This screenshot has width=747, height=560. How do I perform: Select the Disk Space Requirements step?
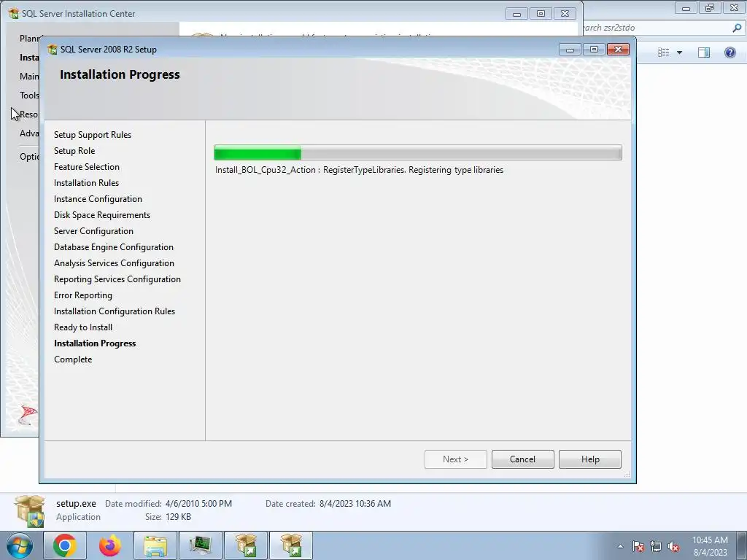(102, 215)
